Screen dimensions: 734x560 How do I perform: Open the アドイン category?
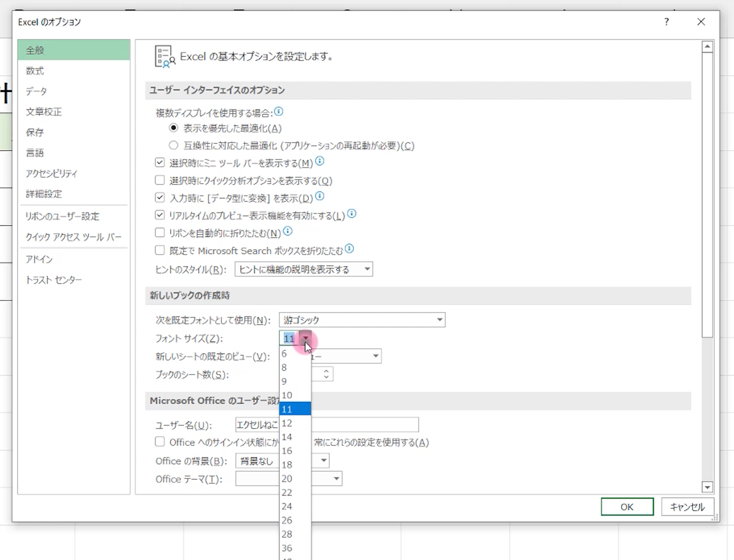pyautogui.click(x=74, y=259)
